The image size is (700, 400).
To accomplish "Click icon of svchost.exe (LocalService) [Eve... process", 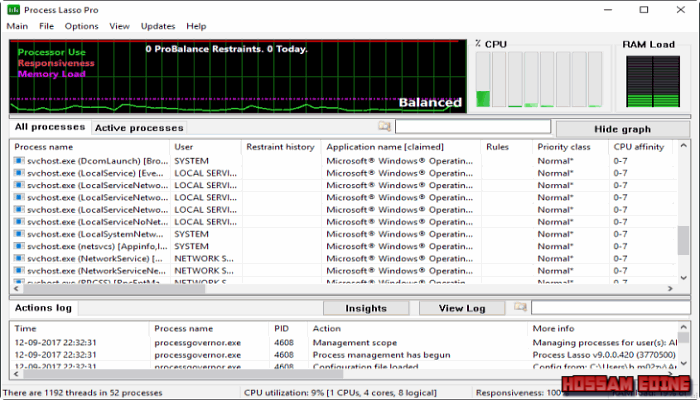I will [x=19, y=173].
